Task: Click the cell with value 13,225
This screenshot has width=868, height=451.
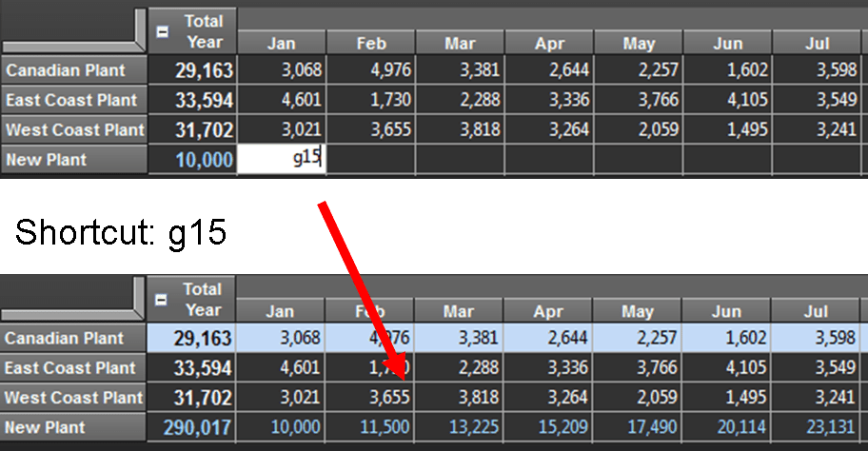Action: point(460,428)
